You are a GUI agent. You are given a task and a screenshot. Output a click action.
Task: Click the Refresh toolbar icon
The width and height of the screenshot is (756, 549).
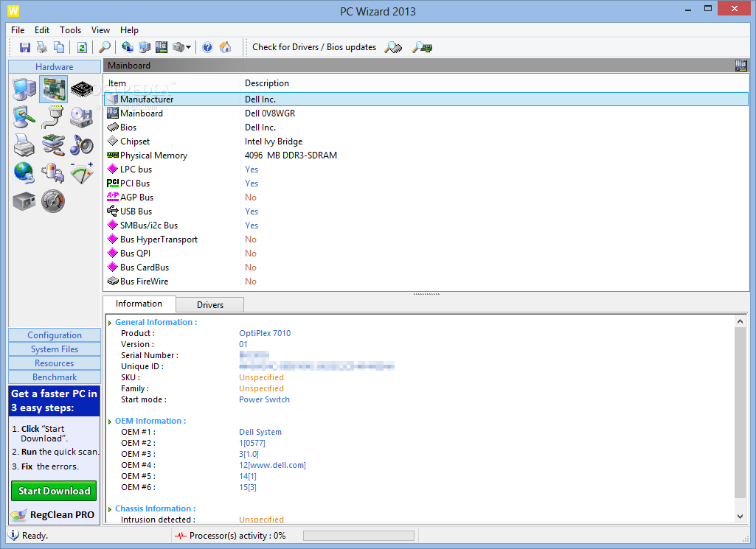[x=81, y=46]
